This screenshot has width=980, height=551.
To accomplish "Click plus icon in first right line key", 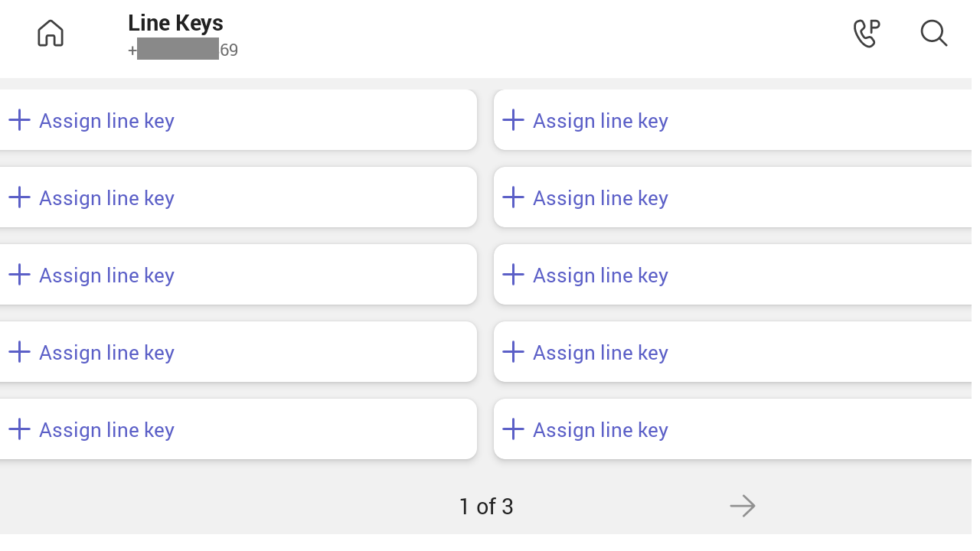I will coord(513,120).
